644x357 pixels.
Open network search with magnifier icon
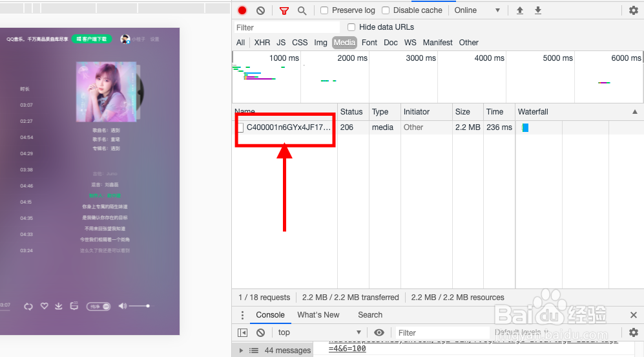302,11
